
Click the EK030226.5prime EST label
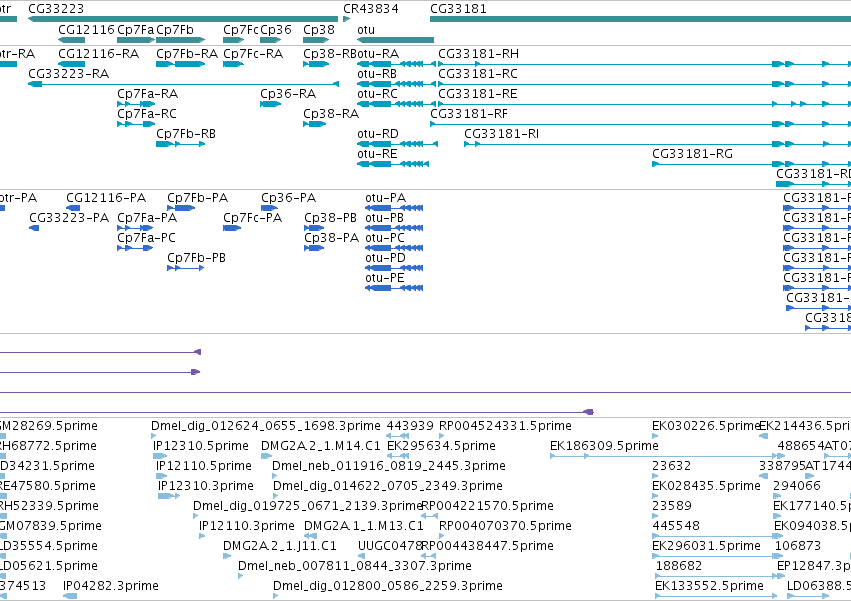(706, 426)
